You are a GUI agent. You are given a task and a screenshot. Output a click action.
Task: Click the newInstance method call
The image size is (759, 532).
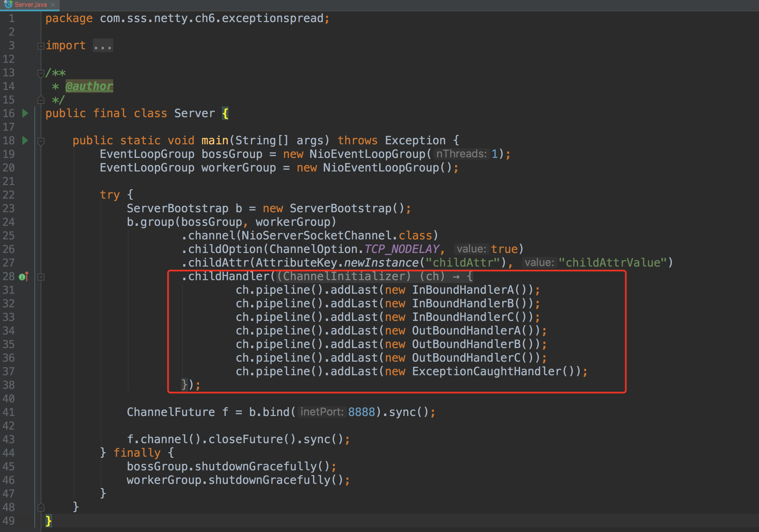click(x=381, y=263)
